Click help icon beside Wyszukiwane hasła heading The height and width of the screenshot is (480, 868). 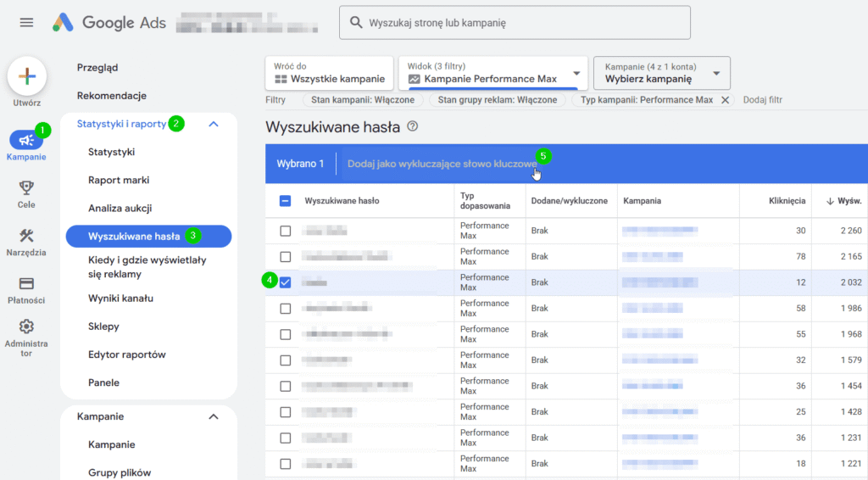tap(413, 126)
